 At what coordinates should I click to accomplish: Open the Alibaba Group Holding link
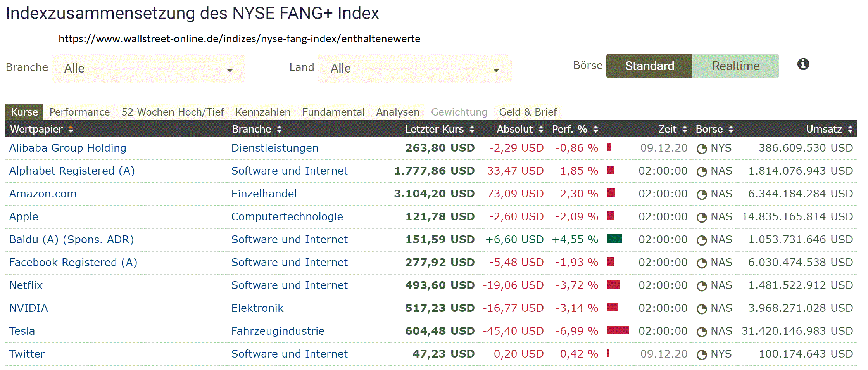[68, 148]
